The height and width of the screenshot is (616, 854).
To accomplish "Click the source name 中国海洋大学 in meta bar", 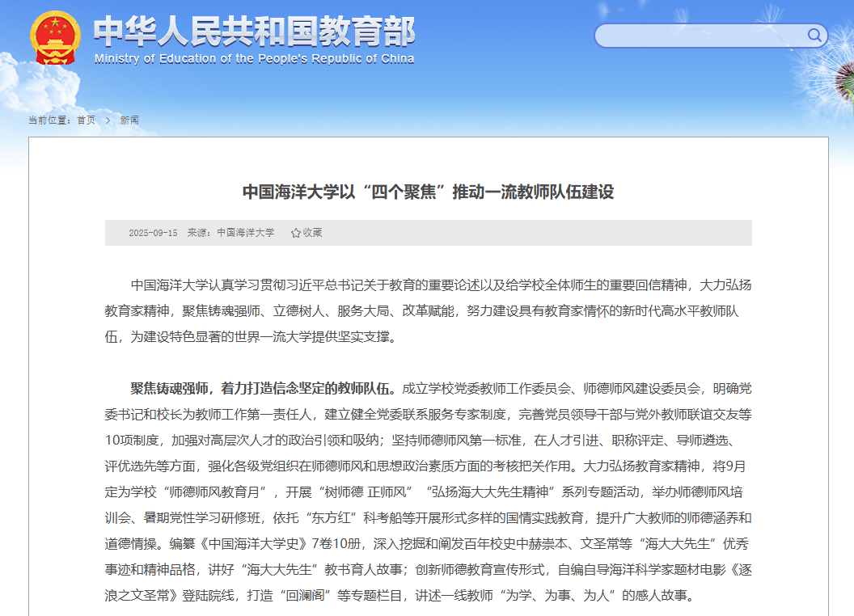I will [x=246, y=233].
